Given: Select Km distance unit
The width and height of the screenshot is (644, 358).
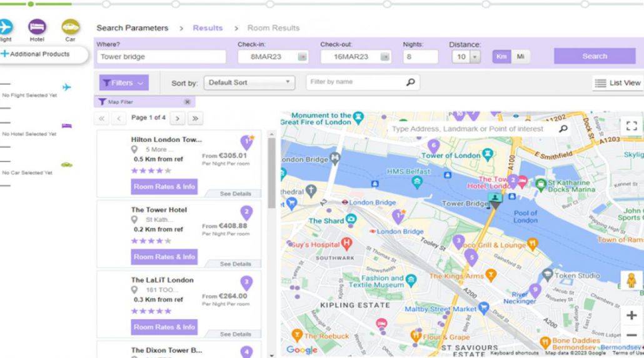Looking at the screenshot, I should click(501, 56).
